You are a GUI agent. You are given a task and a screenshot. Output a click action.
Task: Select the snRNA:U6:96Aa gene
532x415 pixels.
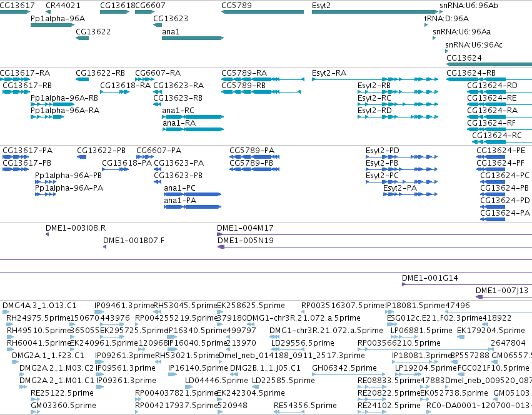coord(434,38)
